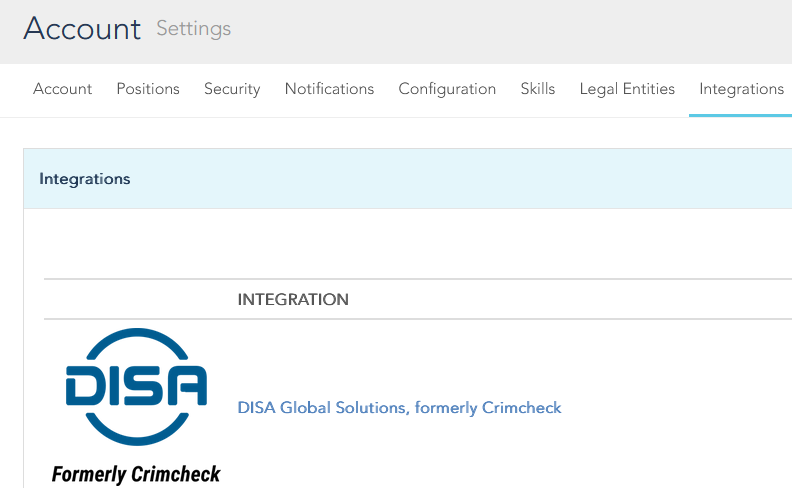Switch to the Positions tab
This screenshot has width=792, height=488.
click(148, 89)
